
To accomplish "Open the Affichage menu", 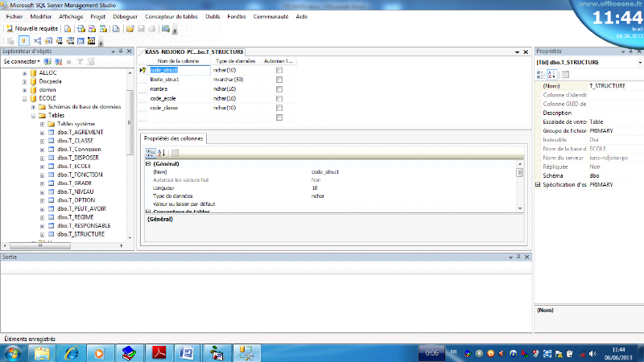I will pos(71,17).
